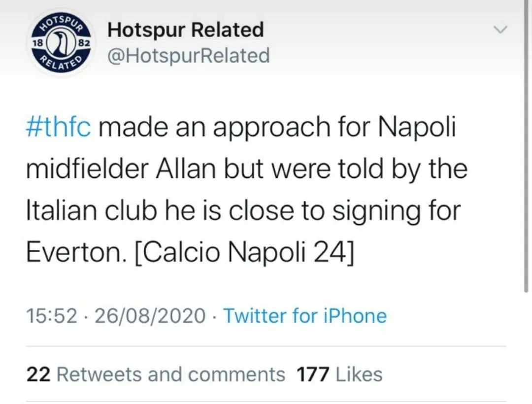Open the Twitter for iPhone source link
The width and height of the screenshot is (532, 404).
click(x=305, y=315)
